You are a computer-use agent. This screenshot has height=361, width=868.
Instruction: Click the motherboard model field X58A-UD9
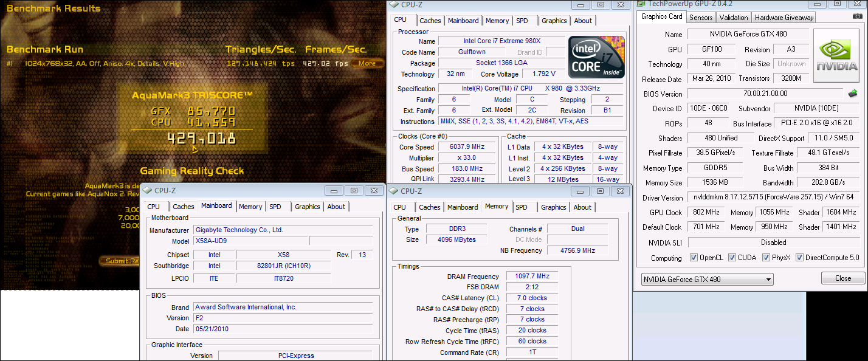251,241
